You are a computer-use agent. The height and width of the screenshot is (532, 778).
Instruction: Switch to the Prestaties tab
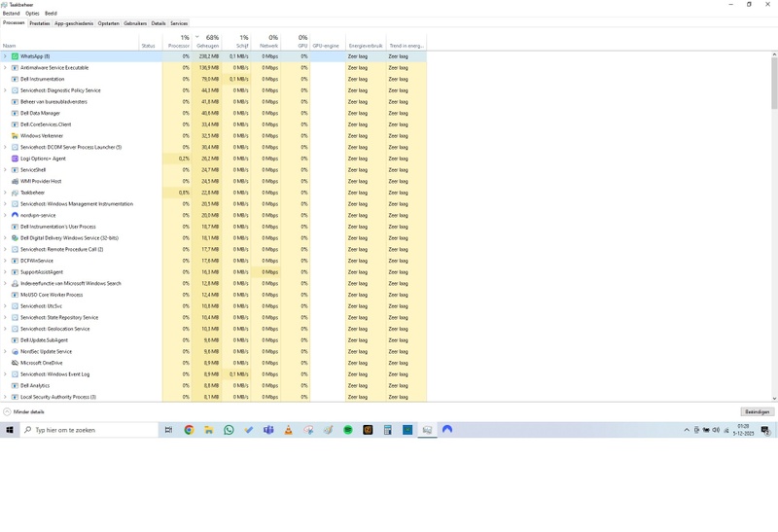coord(40,23)
